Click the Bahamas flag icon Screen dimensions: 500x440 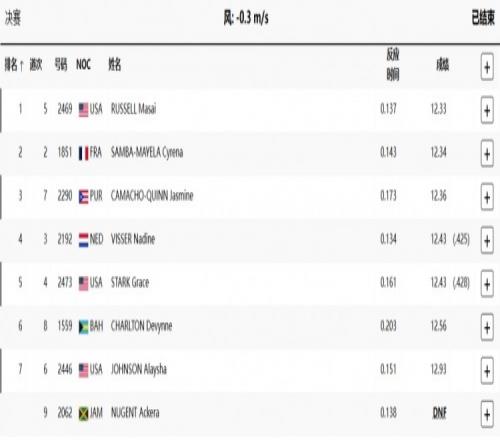pos(83,327)
